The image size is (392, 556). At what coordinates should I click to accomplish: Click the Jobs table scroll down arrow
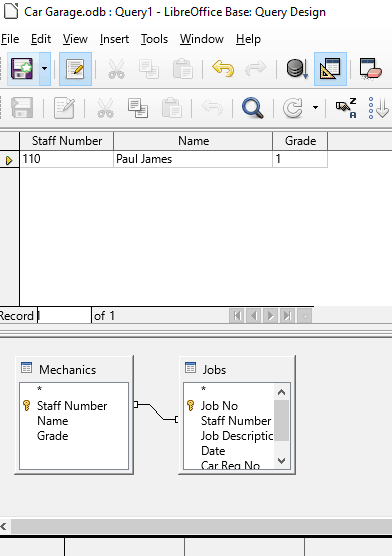(282, 461)
